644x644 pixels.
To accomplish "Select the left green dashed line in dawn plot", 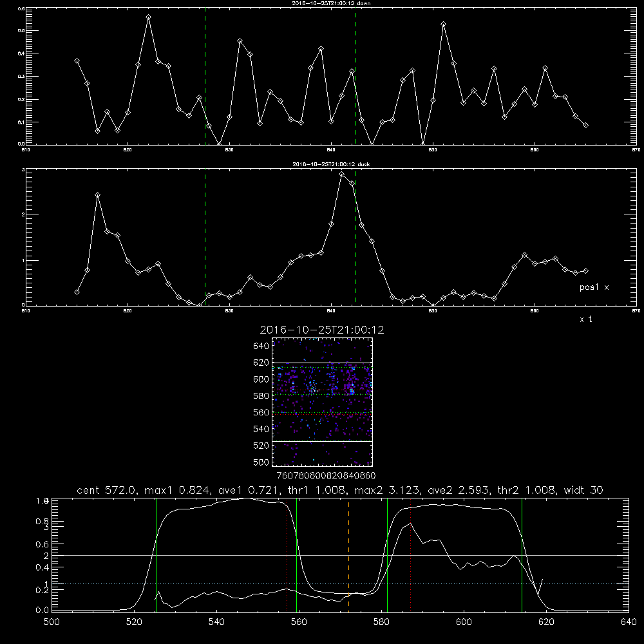I will click(x=205, y=76).
